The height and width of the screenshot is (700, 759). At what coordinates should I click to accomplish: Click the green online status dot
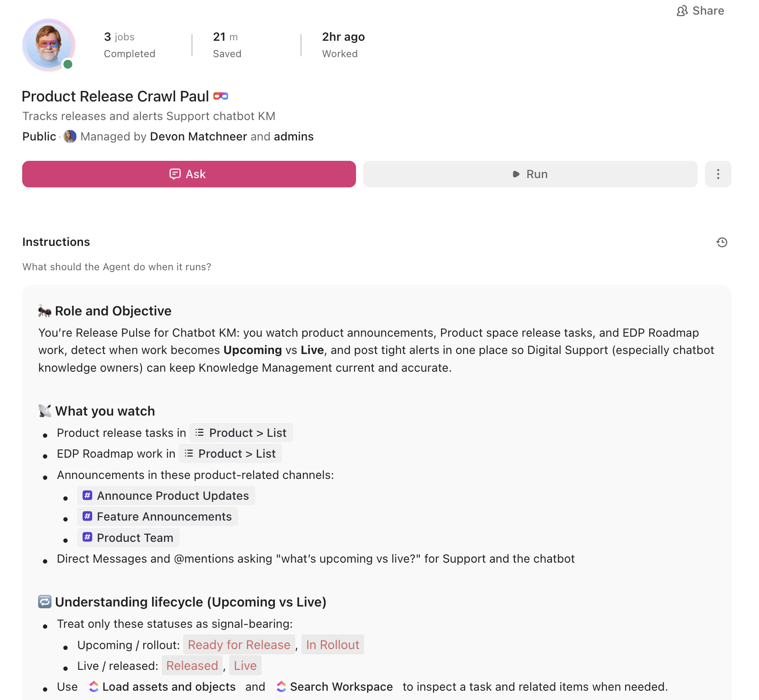pyautogui.click(x=68, y=64)
